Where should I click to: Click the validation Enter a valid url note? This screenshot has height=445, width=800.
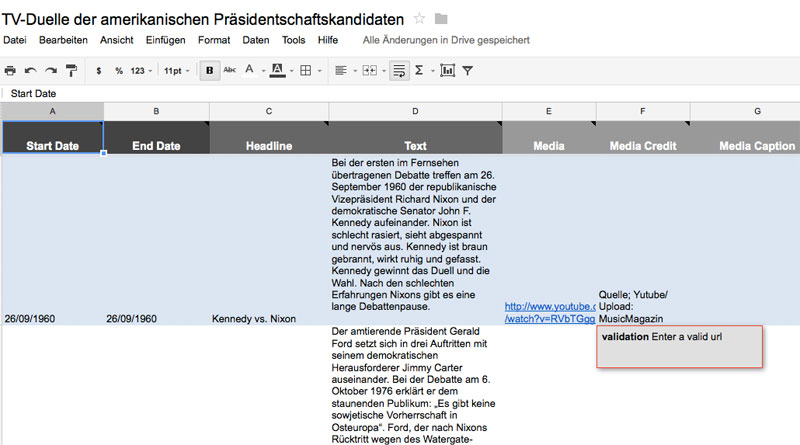680,347
